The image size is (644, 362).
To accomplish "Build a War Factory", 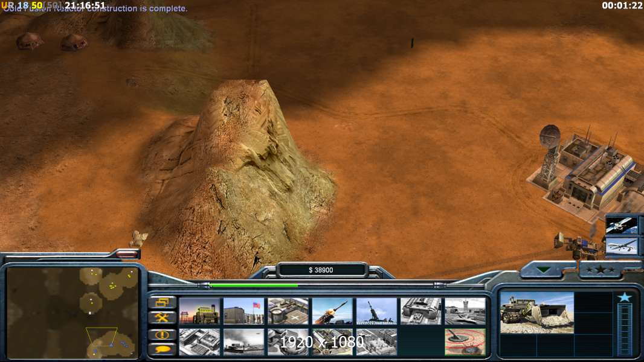I will [x=421, y=311].
